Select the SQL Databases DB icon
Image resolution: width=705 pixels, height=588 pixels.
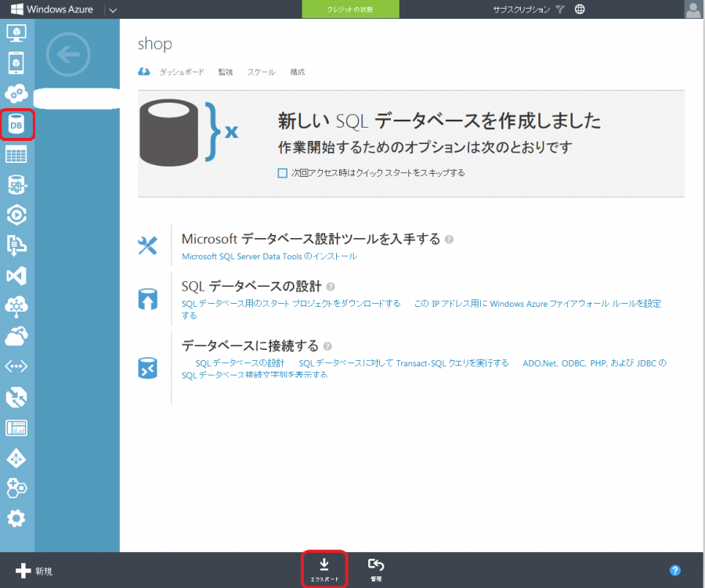[x=16, y=124]
